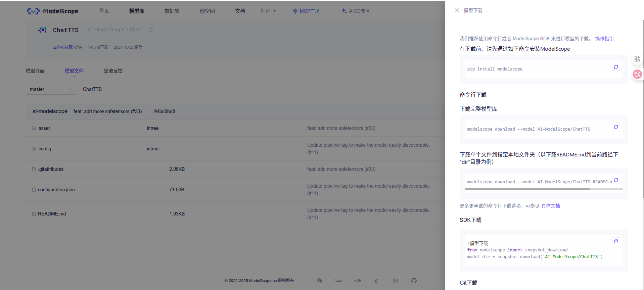This screenshot has height=290, width=644.
Task: Click the ChatTTS breadcrumb path
Action: pos(92,89)
